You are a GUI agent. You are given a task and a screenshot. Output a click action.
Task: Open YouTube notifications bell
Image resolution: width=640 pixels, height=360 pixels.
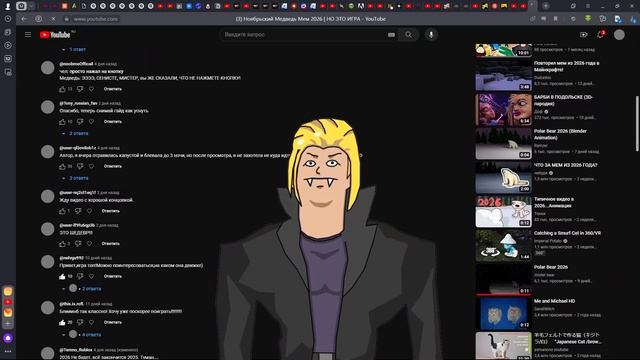point(600,35)
